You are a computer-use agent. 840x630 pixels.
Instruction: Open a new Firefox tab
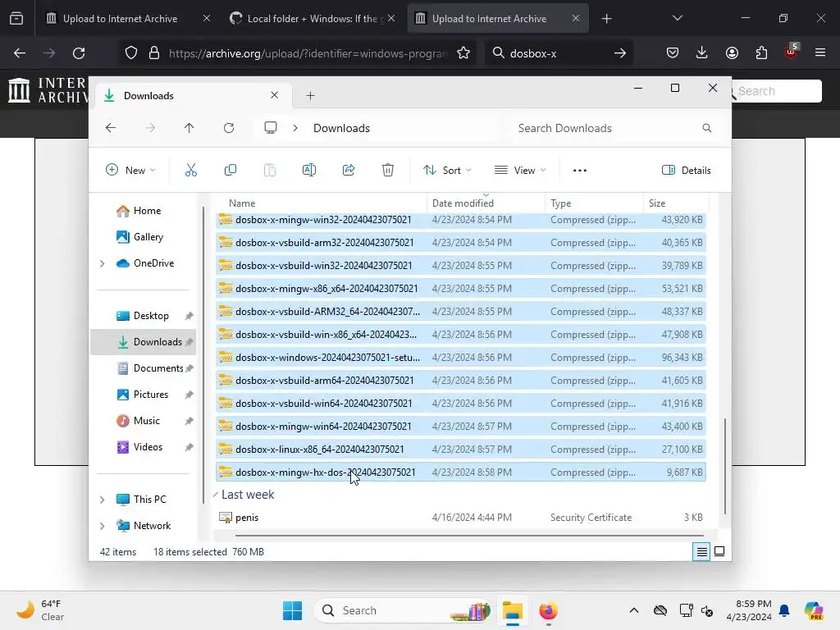click(606, 19)
